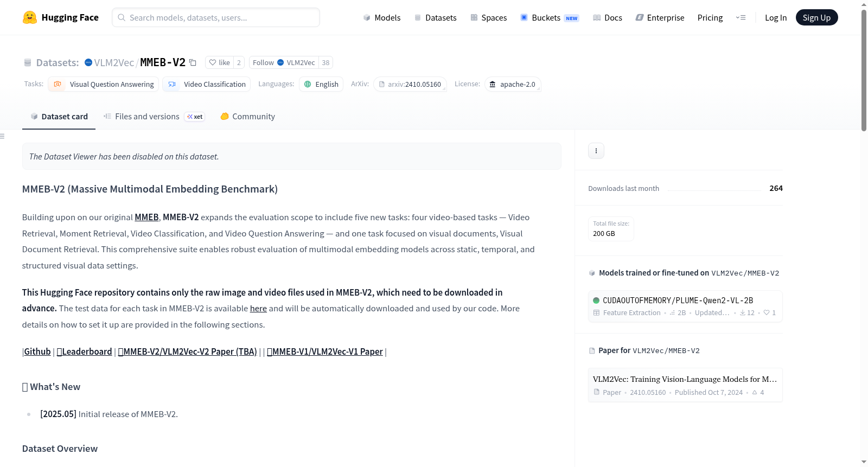Open the VLM2Vec: Training Vision-Language Models paper
Screen dimensions: 868x467
(685, 385)
